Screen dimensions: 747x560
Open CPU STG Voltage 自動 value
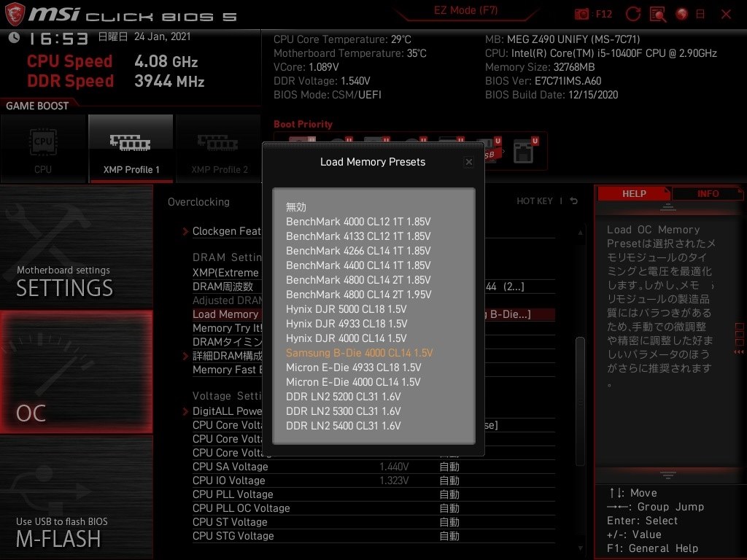(x=449, y=536)
